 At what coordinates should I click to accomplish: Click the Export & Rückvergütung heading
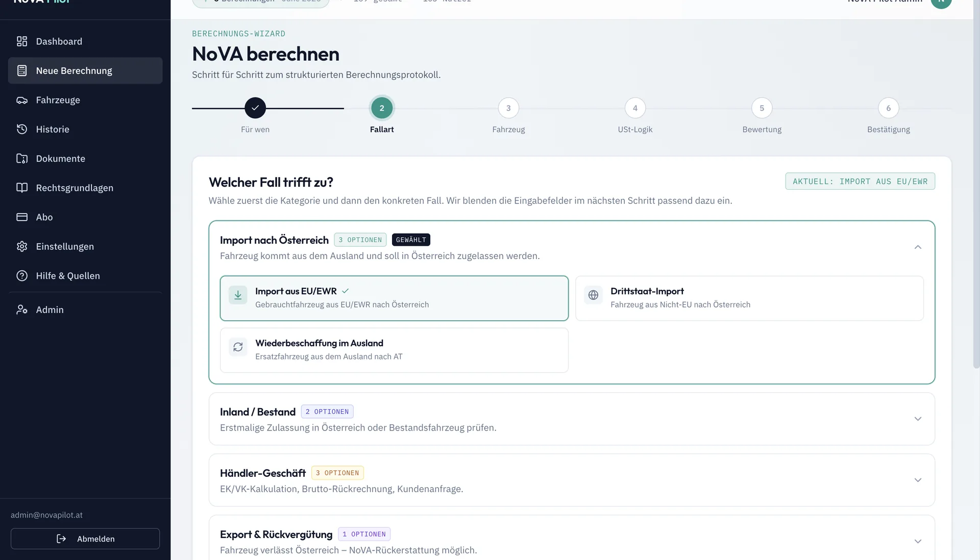[276, 534]
